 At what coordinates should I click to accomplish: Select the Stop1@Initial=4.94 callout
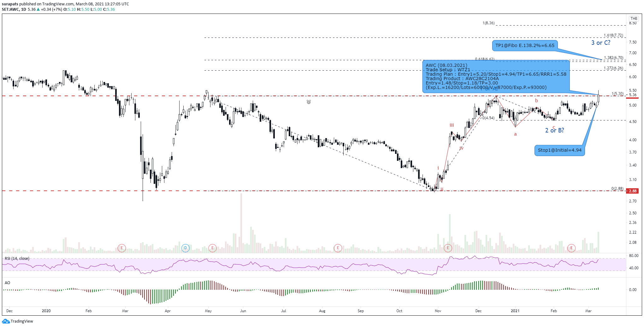tap(559, 150)
